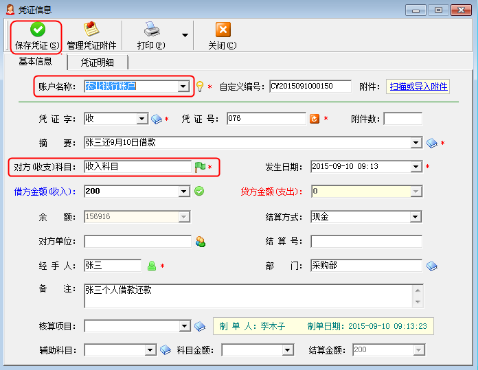478x370 pixels.
Task: Open the 发生日期 date dropdown
Action: [415, 166]
